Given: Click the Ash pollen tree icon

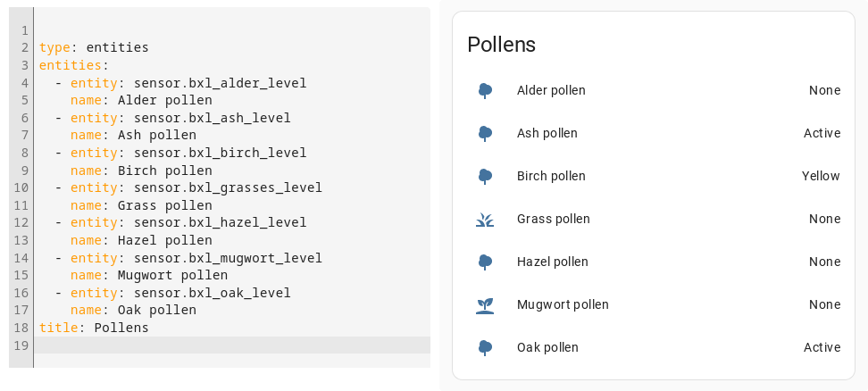Looking at the screenshot, I should [485, 133].
